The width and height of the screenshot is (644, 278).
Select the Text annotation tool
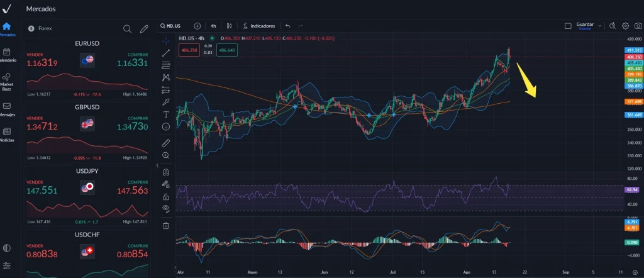coord(166,114)
